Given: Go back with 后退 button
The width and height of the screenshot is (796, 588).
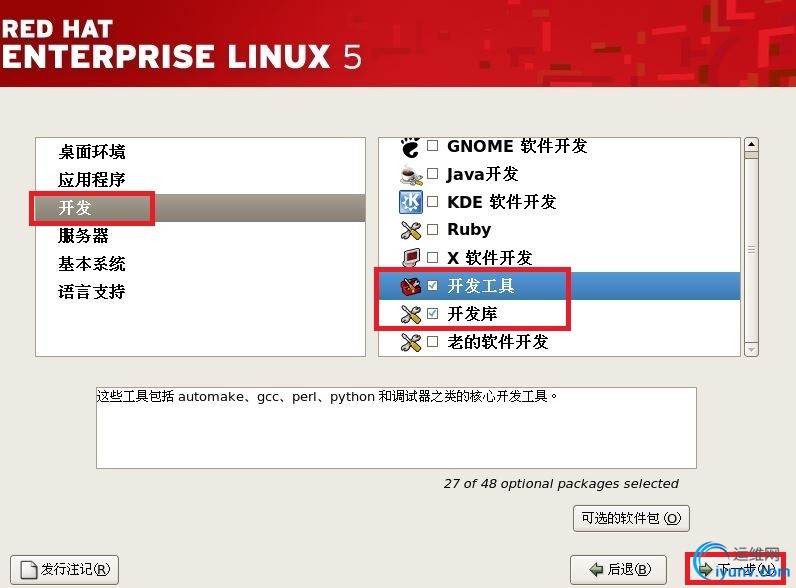Looking at the screenshot, I should pos(618,570).
